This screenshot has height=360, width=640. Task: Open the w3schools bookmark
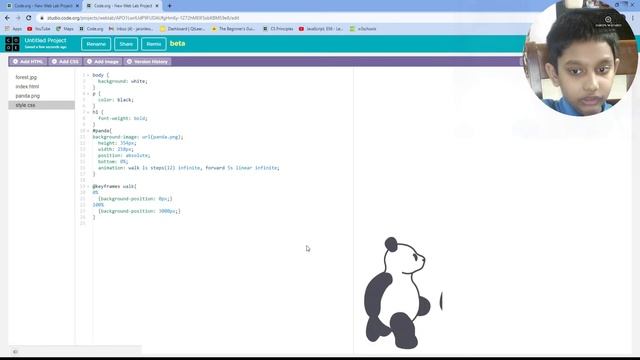point(363,29)
